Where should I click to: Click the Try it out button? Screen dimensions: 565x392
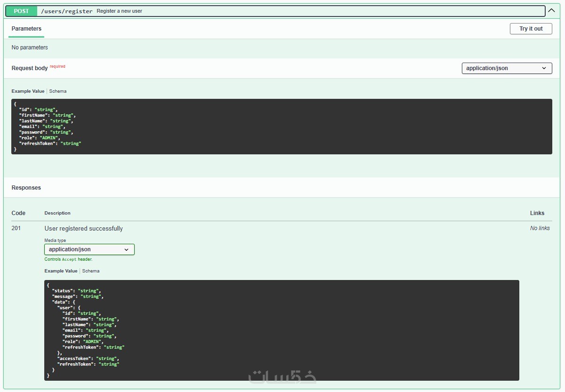[531, 29]
